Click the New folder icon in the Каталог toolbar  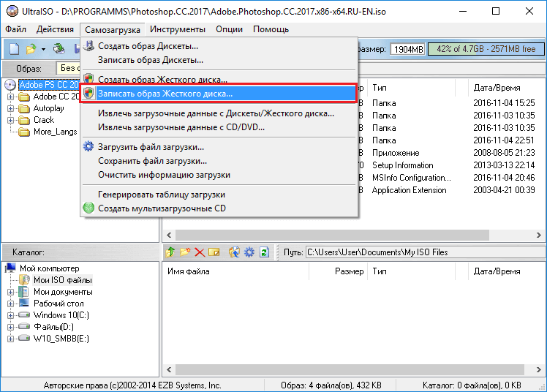pyautogui.click(x=185, y=252)
